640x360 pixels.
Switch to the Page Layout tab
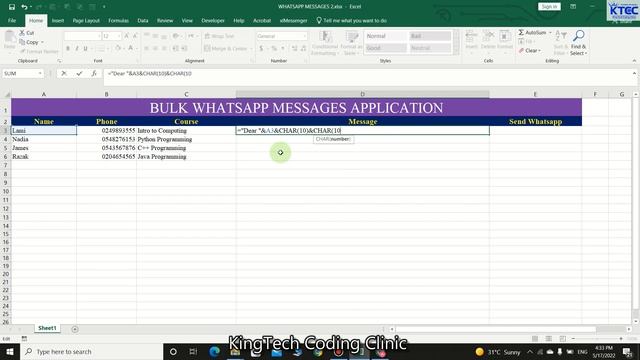click(x=86, y=20)
